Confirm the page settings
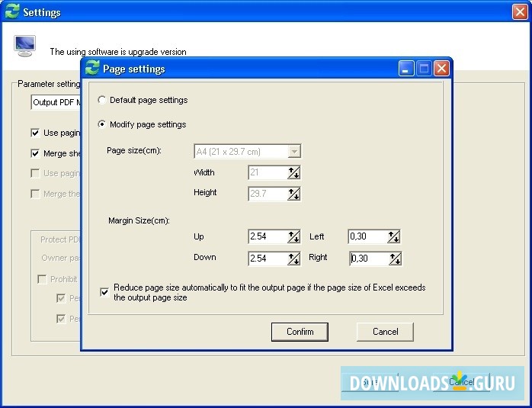The height and width of the screenshot is (408, 532). tap(300, 332)
